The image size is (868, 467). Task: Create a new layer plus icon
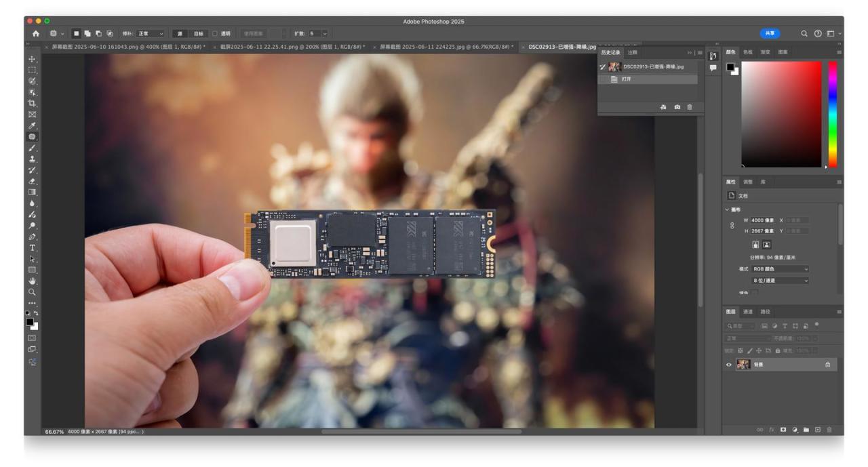click(x=818, y=430)
